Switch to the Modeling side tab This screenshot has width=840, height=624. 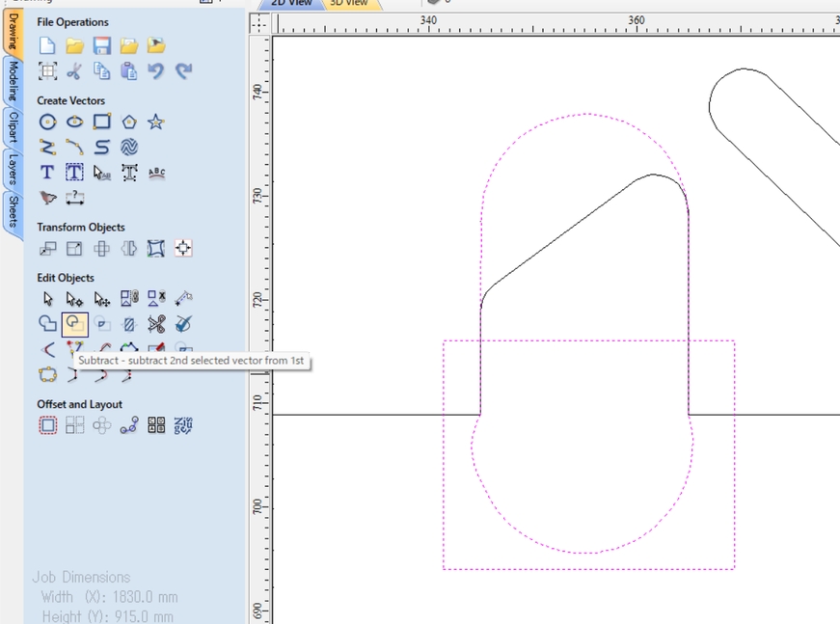coord(13,81)
